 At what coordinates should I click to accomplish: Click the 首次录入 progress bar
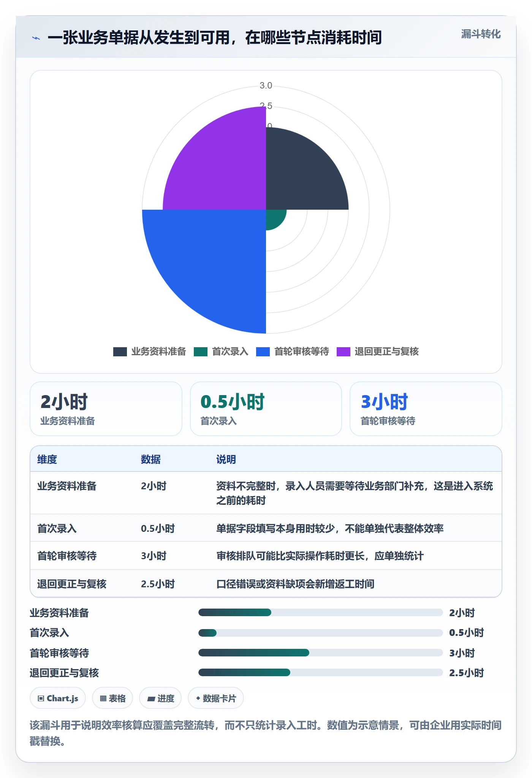coord(320,633)
